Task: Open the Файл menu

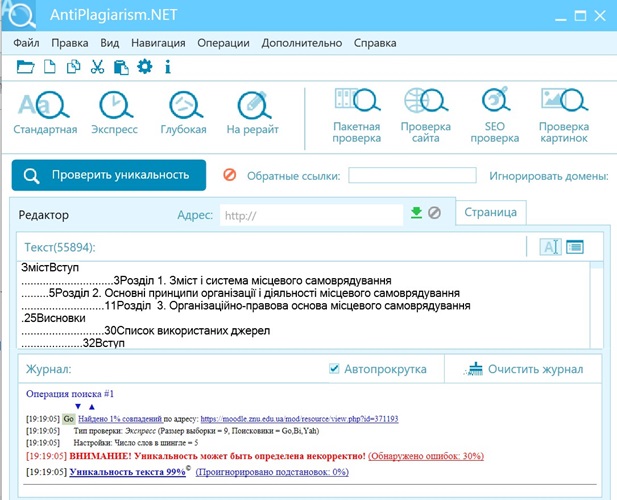Action: [x=26, y=43]
